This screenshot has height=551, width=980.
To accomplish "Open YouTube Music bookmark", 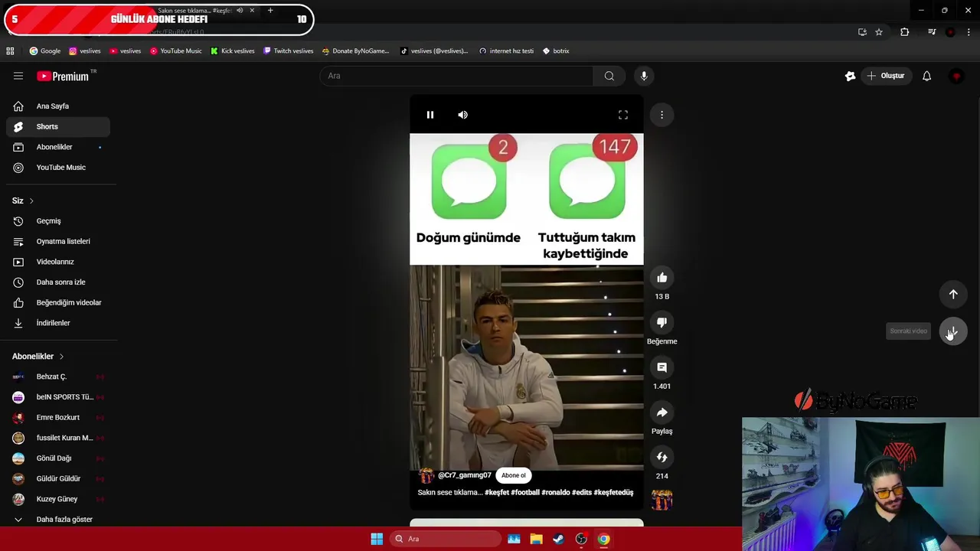I will (x=175, y=51).
